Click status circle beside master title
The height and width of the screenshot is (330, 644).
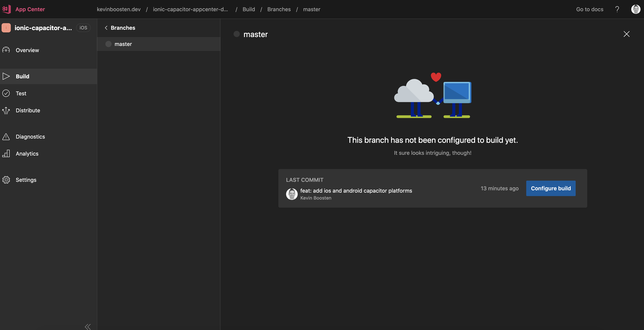click(x=236, y=34)
